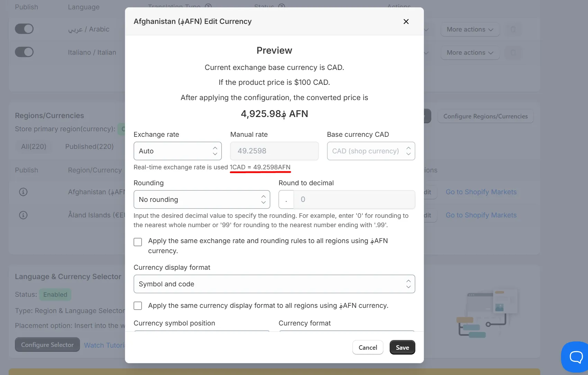Click info icon beside Åland Islands row
The width and height of the screenshot is (588, 375).
[23, 215]
